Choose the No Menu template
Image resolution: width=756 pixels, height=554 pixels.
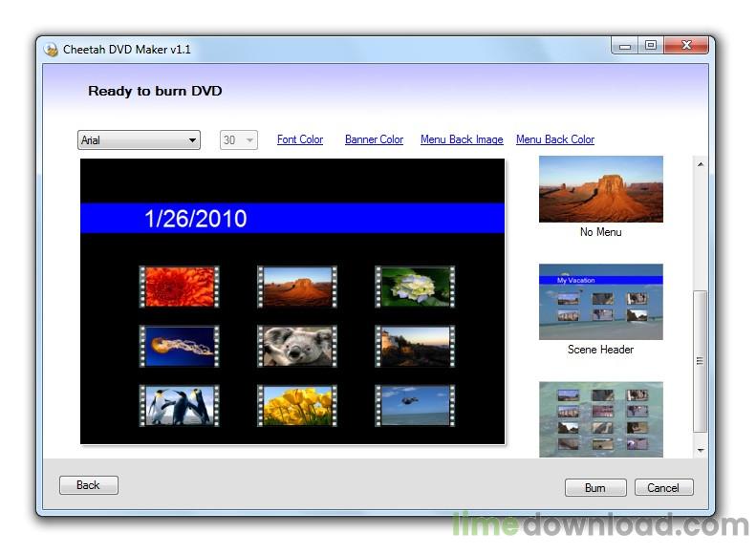600,189
